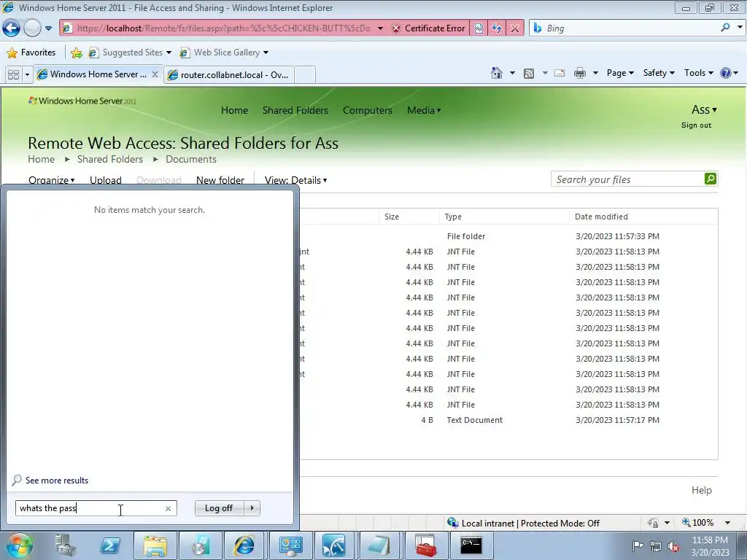Expand the Home button dropdown arrow

(x=512, y=73)
